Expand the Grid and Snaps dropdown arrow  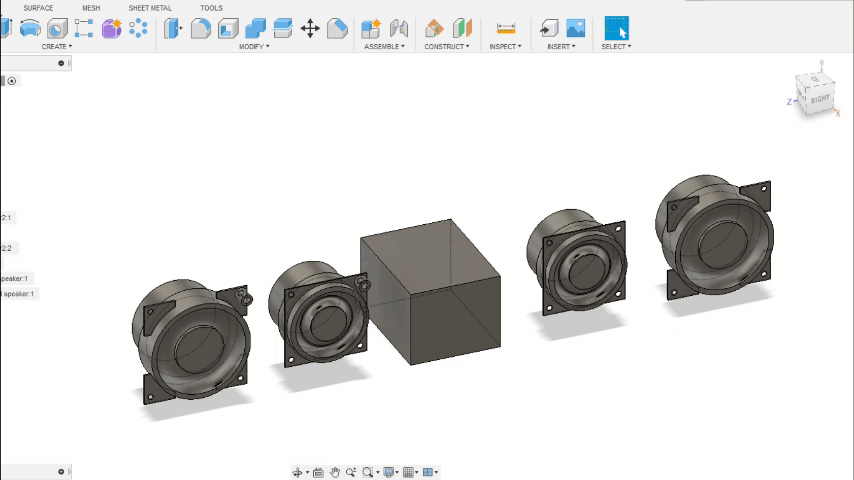tap(417, 472)
